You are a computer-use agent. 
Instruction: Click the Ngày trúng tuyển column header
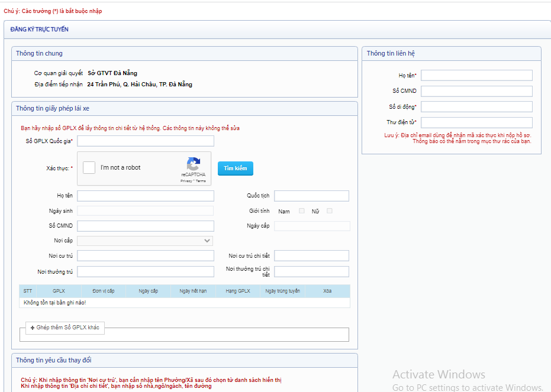click(282, 291)
